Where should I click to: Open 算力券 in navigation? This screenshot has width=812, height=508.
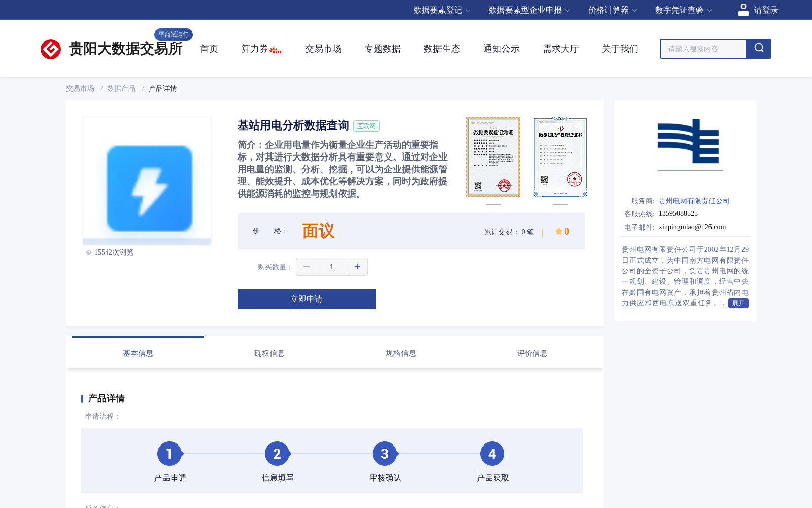[x=255, y=49]
